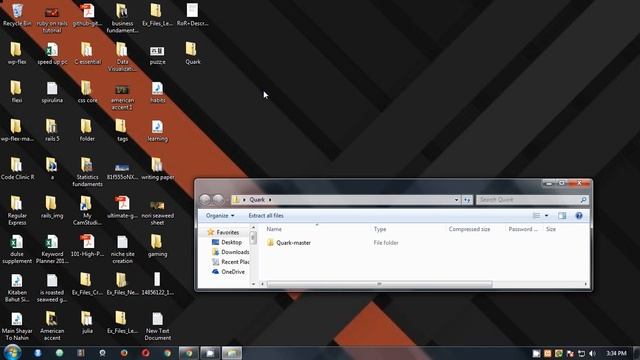Select the 'business fundament...' folder icon
Screen dimensions: 640x360
point(122,18)
